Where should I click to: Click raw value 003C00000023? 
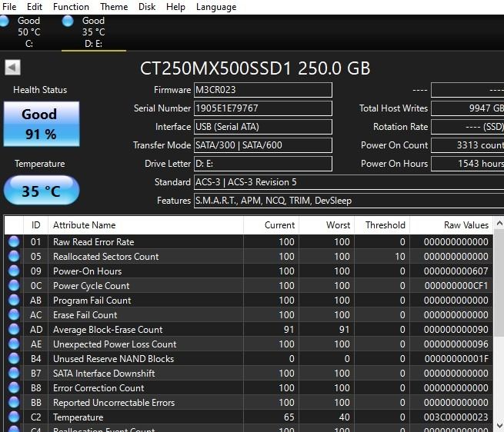pos(456,417)
